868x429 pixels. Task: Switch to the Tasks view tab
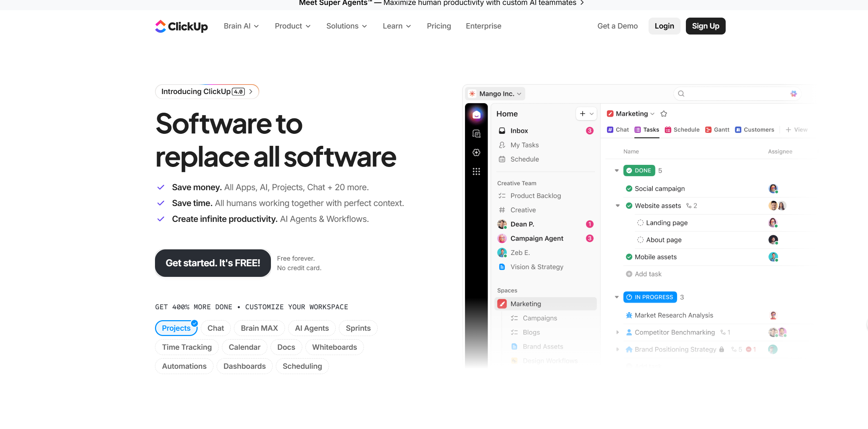647,130
